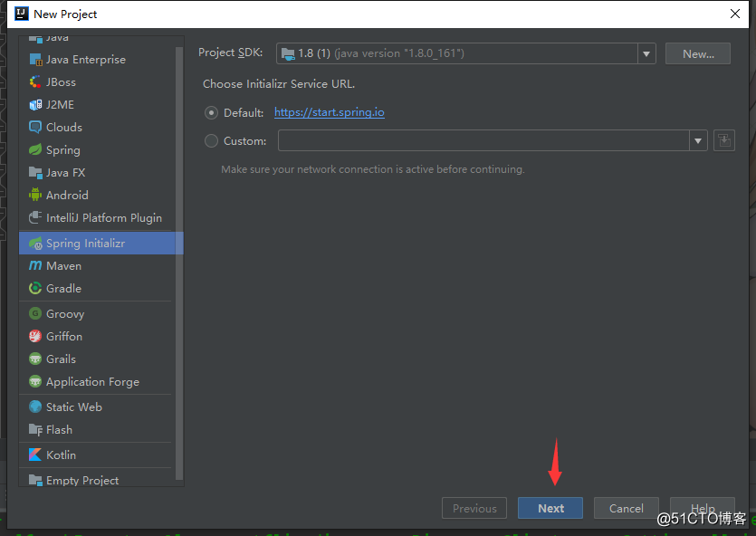
Task: Click the Kotlin 'K' logo icon
Action: pos(35,455)
